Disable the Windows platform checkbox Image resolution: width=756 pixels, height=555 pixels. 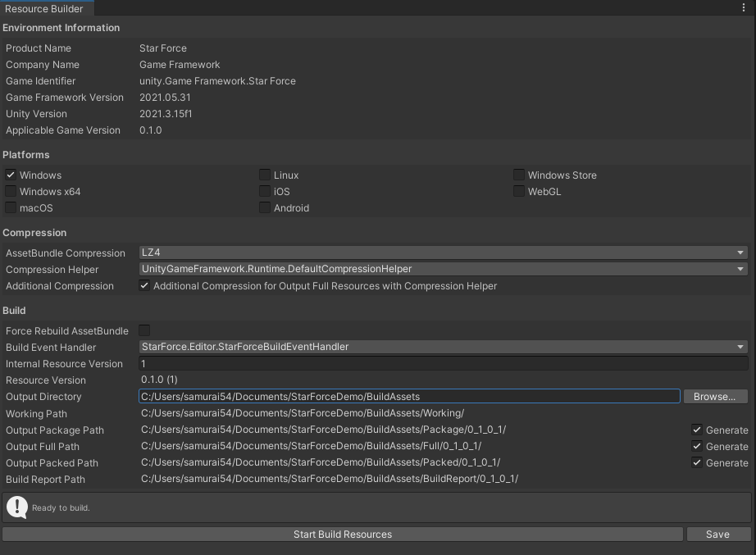(11, 175)
